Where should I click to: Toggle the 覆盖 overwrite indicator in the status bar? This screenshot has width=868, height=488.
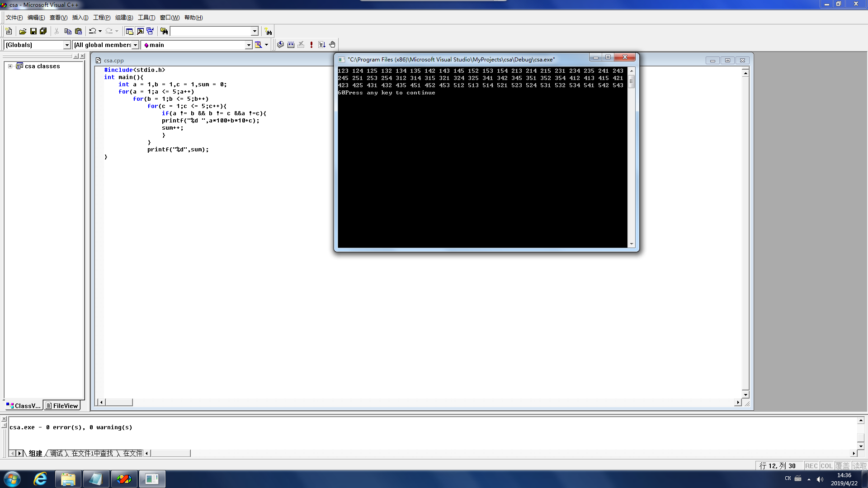click(x=842, y=466)
